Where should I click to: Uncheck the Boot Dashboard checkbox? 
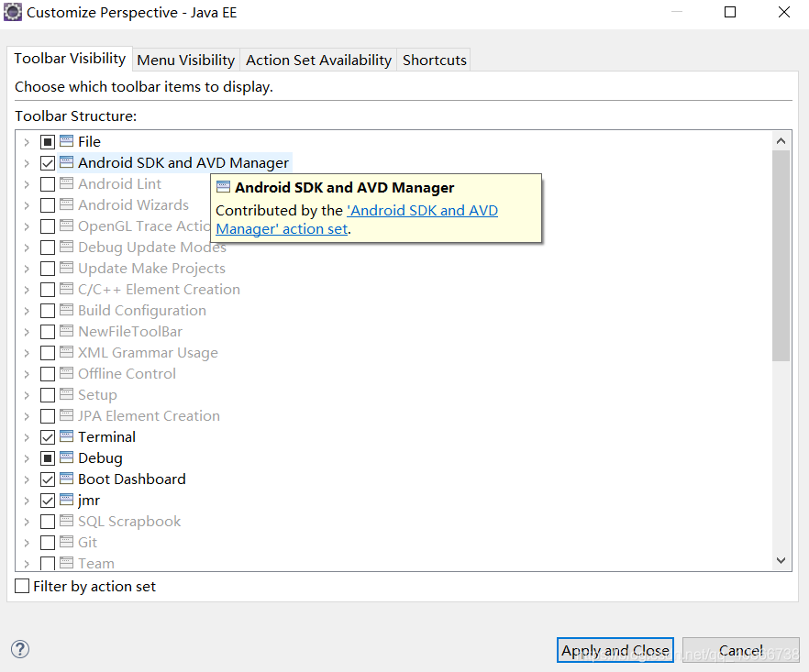[48, 479]
